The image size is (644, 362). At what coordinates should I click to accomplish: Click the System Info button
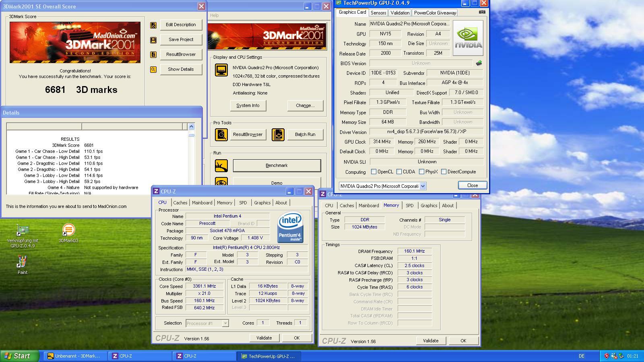tap(248, 106)
